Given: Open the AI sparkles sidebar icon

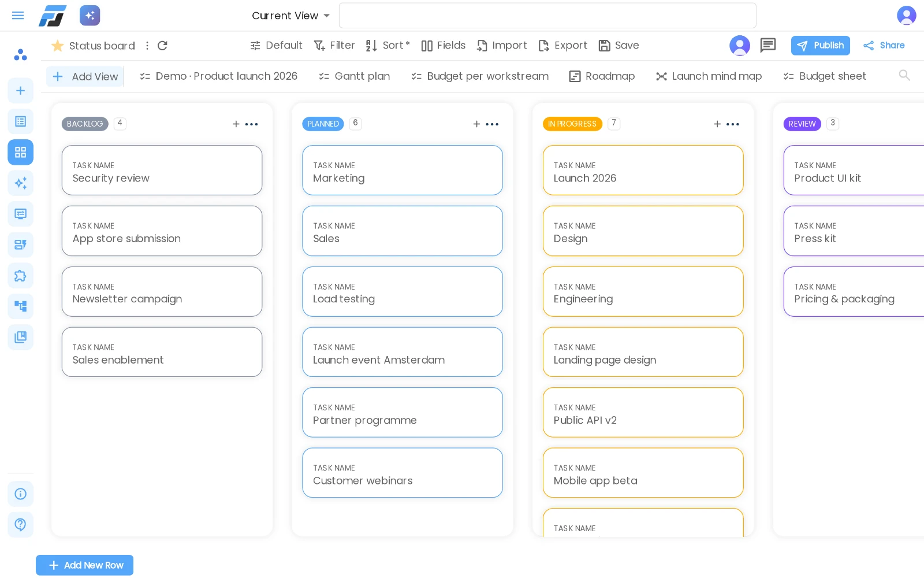Looking at the screenshot, I should pos(20,183).
